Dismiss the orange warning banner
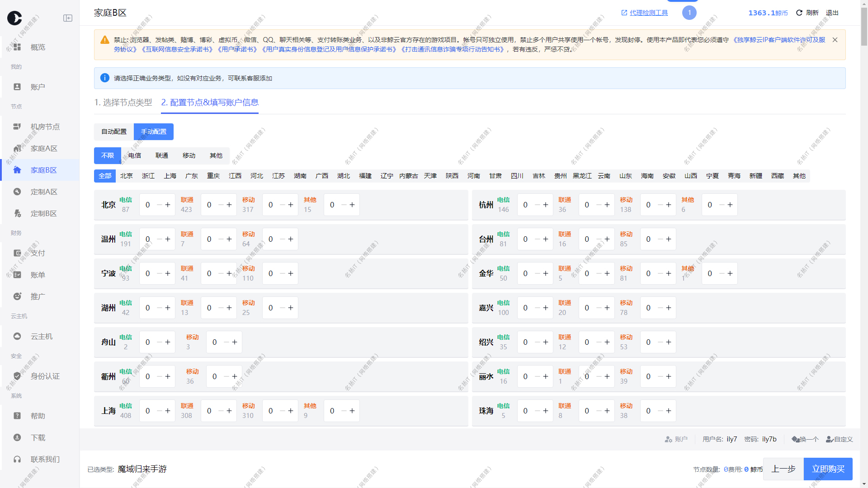The image size is (868, 488). pyautogui.click(x=835, y=40)
